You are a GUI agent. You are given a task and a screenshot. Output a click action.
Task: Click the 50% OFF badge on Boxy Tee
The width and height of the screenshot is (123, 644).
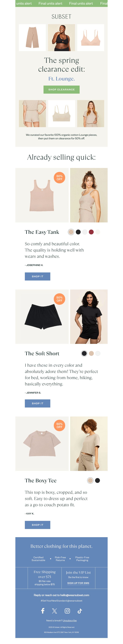[59, 425]
